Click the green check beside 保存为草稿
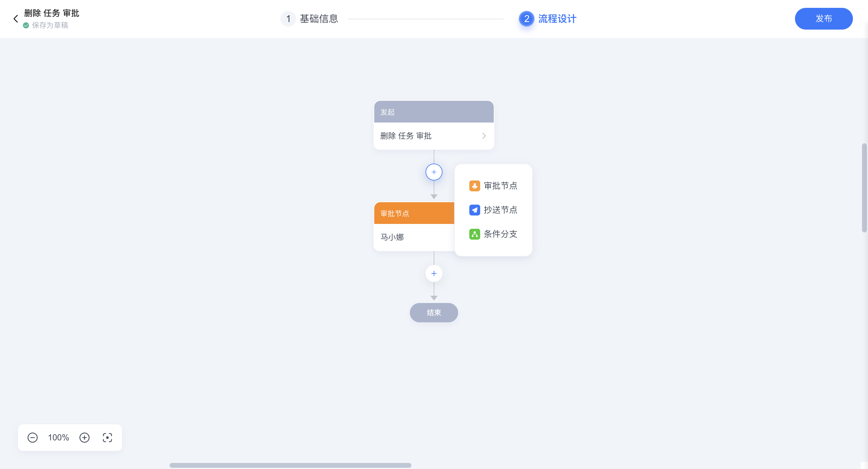 [x=26, y=25]
